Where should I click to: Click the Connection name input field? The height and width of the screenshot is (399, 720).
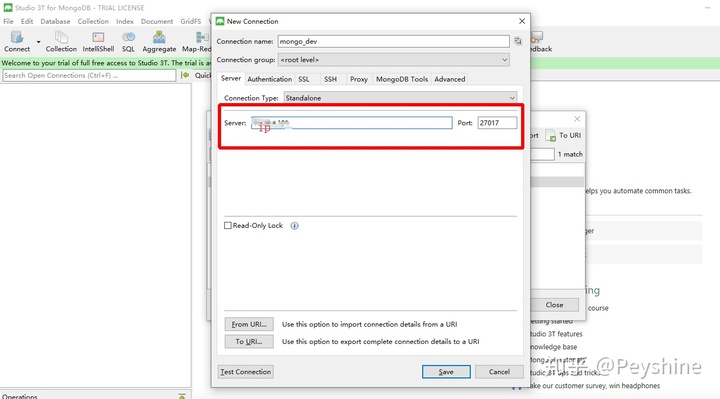[x=393, y=41]
